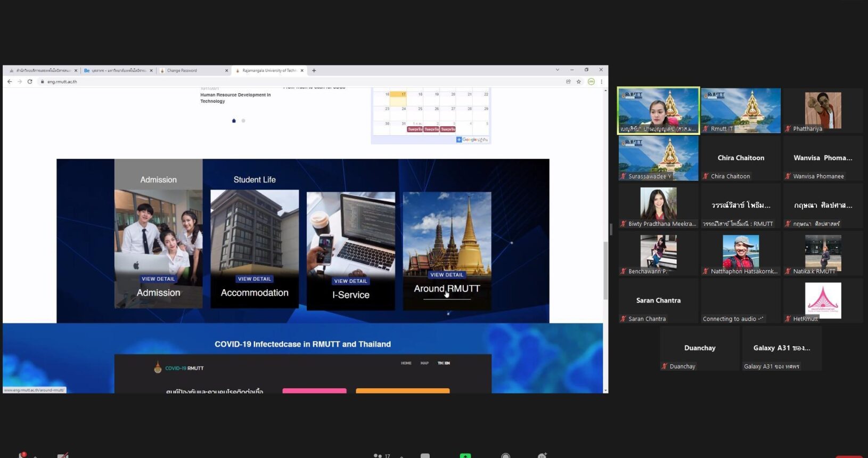Select the Duanchay participant tile
The image size is (868, 458).
[700, 348]
